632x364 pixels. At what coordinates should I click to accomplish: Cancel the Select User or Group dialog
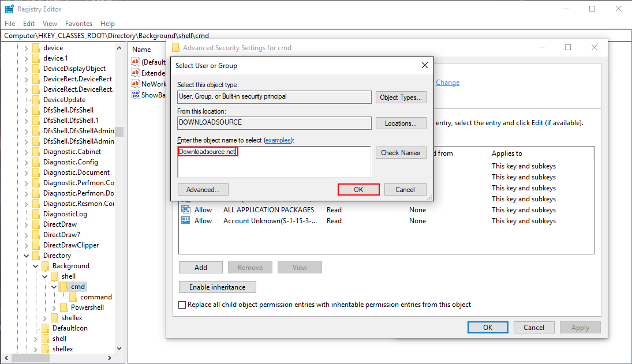405,190
